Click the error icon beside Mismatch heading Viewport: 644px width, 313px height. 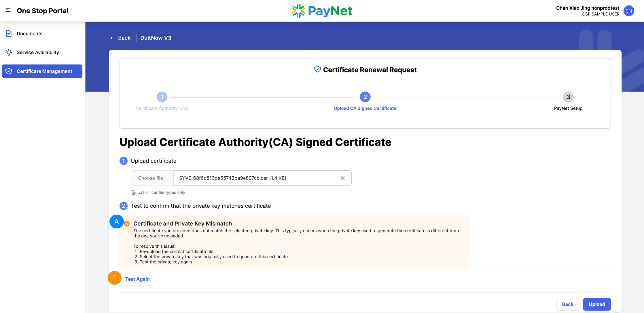coord(127,223)
